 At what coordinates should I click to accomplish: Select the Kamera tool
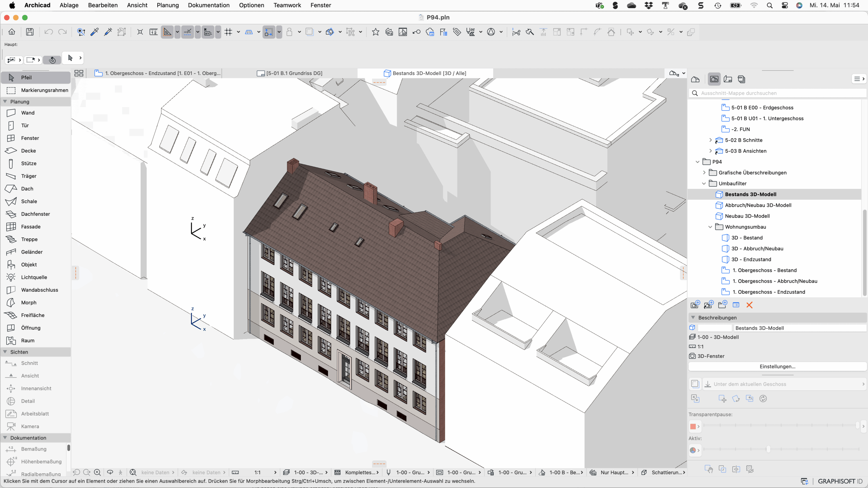tap(35, 426)
